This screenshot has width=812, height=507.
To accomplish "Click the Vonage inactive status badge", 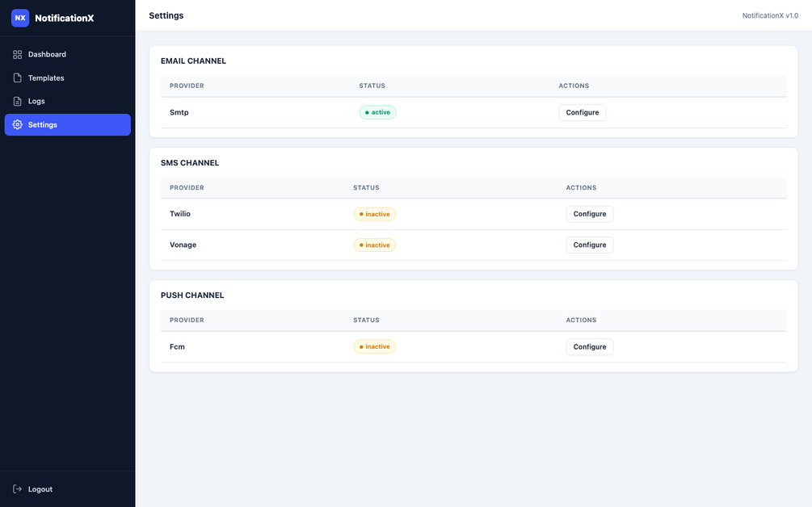I will click(x=374, y=245).
